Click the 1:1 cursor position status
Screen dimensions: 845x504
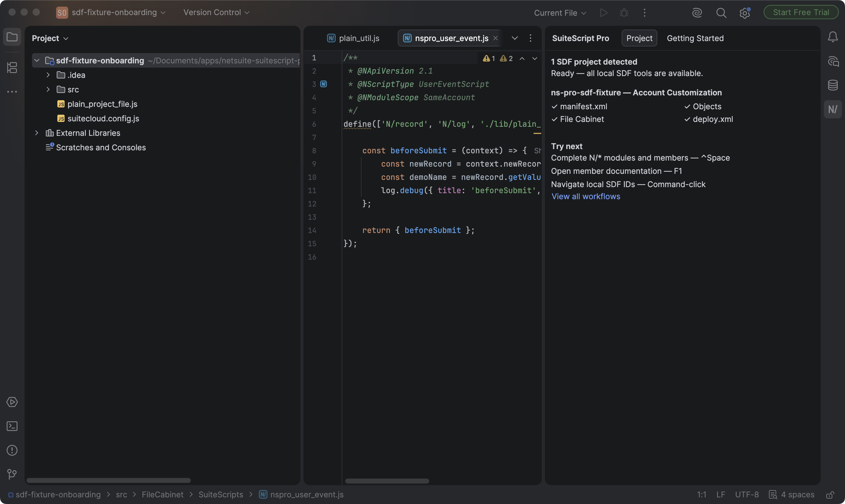pos(702,494)
